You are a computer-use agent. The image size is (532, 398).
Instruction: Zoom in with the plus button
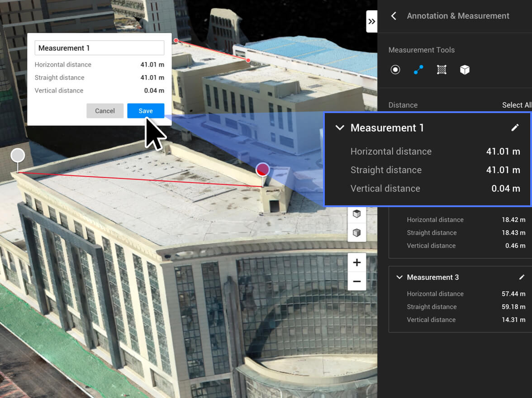click(356, 262)
